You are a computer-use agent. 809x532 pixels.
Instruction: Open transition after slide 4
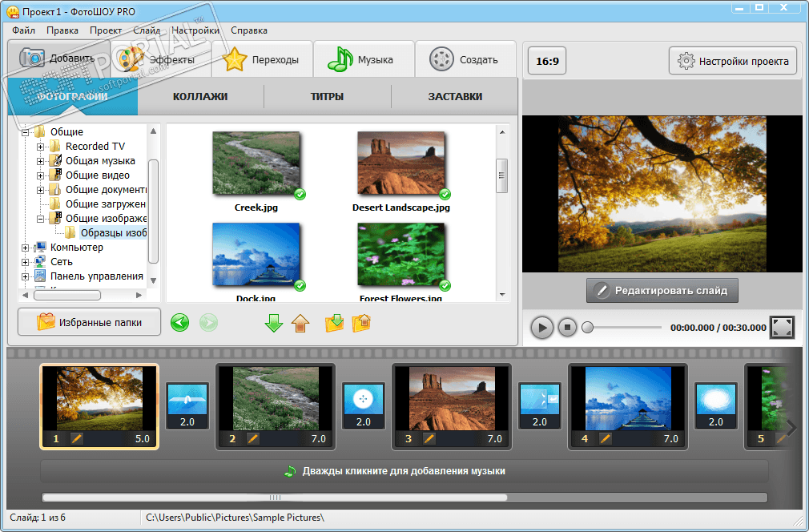pos(716,406)
